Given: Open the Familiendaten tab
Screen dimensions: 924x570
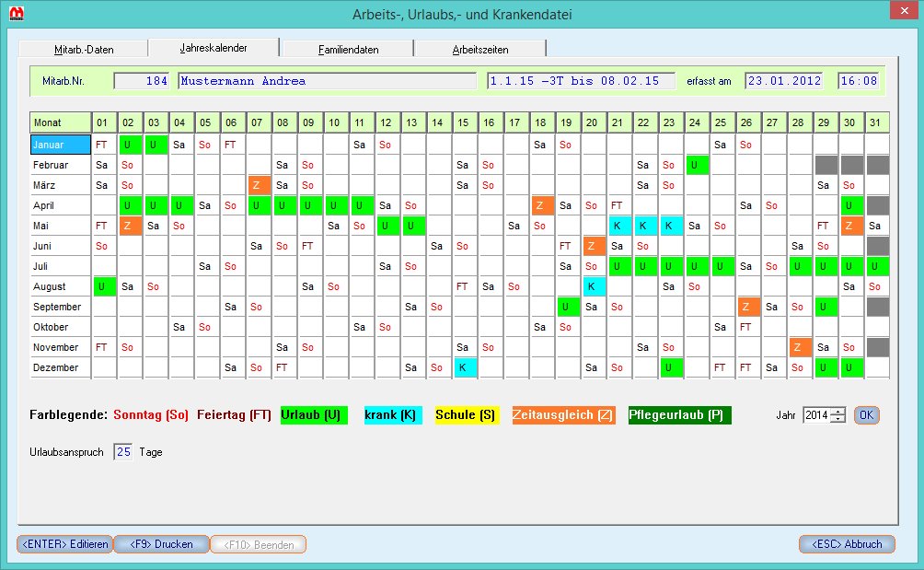Looking at the screenshot, I should click(348, 50).
